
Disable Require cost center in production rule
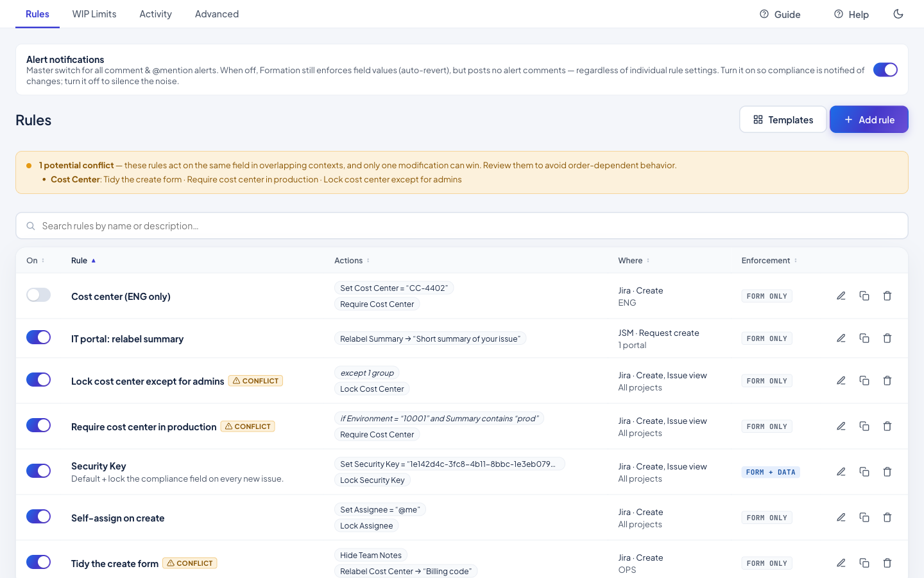click(x=38, y=425)
